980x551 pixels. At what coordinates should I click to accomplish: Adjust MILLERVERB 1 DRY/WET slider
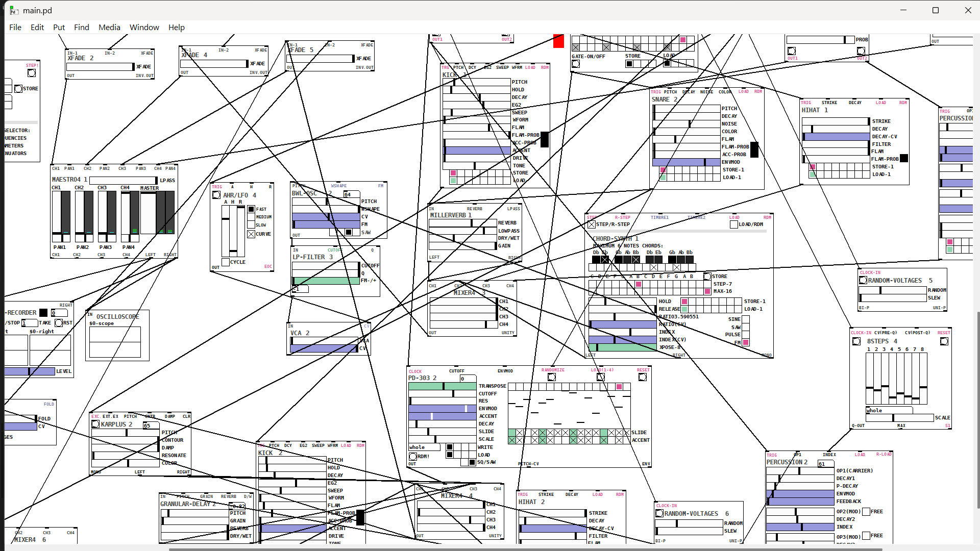coord(462,238)
